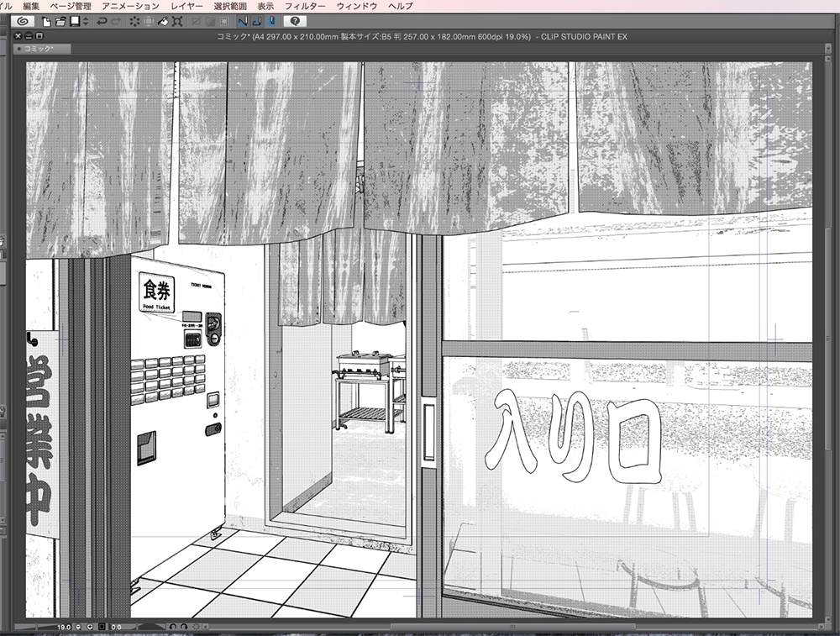Viewport: 840px width, 636px height.
Task: Fit canvas to screen square icon
Action: click(x=102, y=627)
